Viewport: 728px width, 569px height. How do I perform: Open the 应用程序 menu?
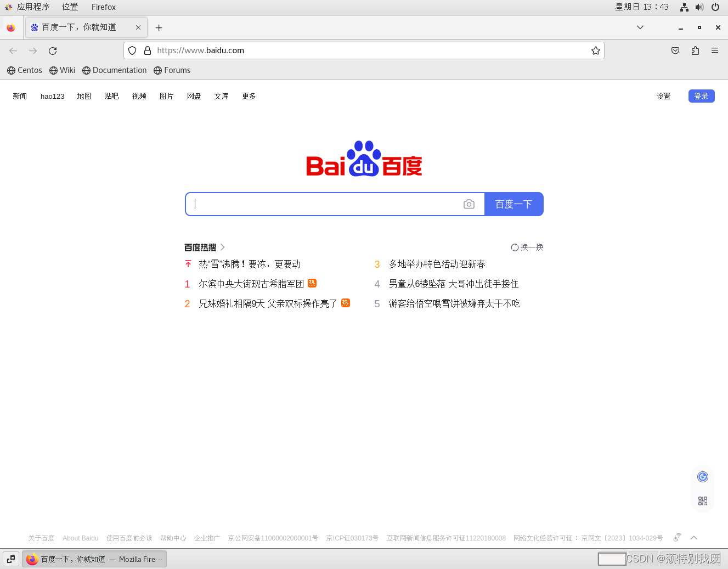27,7
